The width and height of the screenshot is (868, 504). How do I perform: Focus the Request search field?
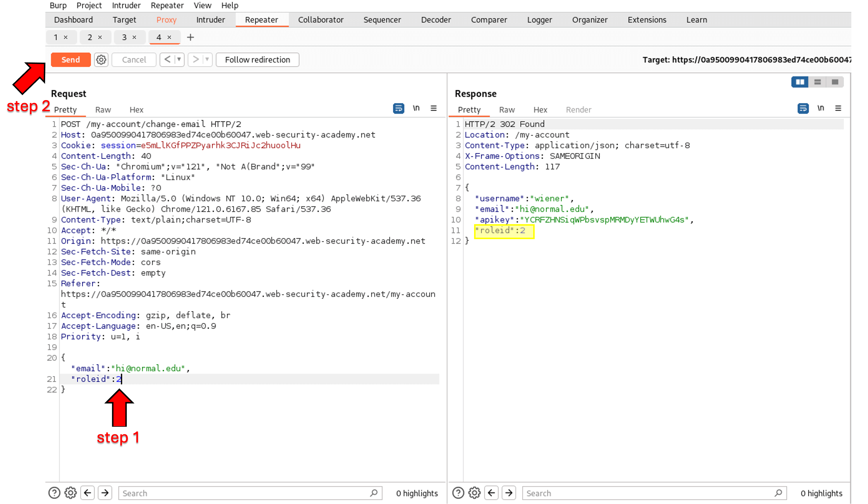251,493
